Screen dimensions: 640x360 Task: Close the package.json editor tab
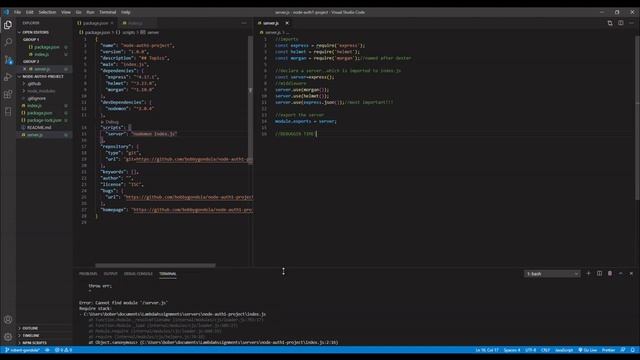(112, 23)
